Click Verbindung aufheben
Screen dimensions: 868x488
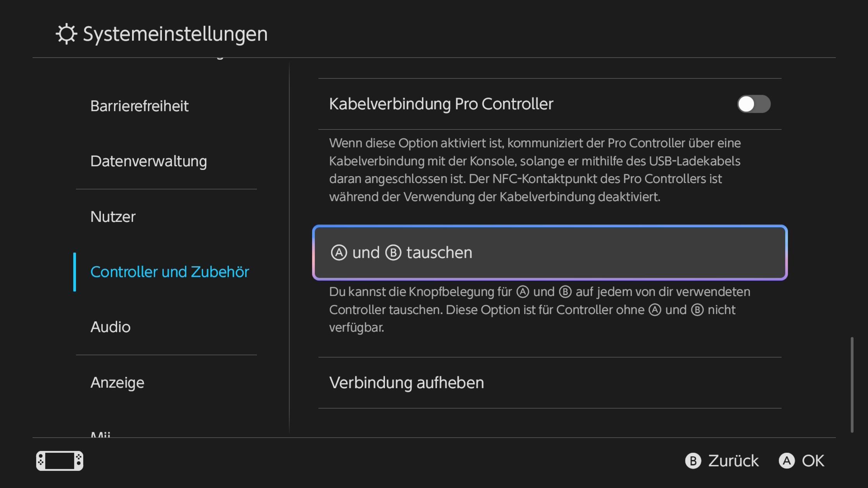click(406, 383)
